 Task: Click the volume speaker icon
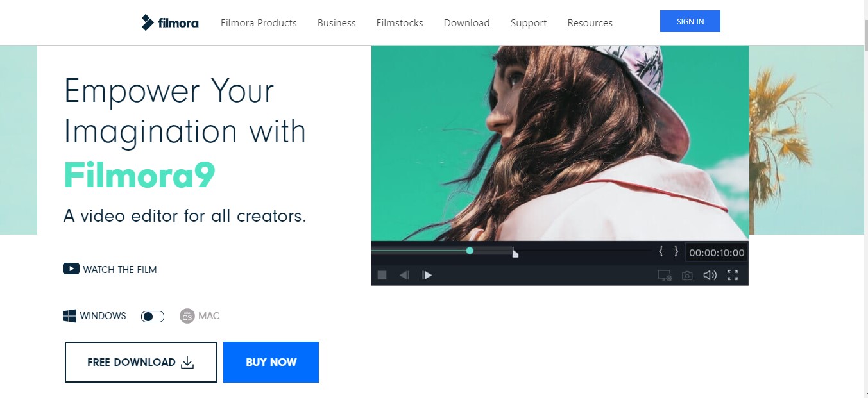point(710,276)
